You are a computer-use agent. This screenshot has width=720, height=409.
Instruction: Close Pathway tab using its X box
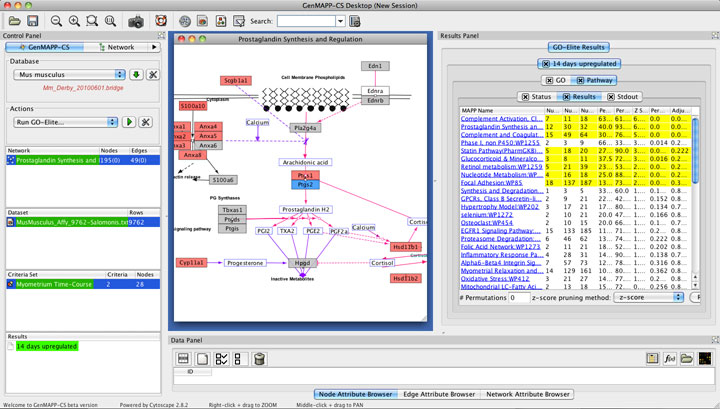point(580,80)
